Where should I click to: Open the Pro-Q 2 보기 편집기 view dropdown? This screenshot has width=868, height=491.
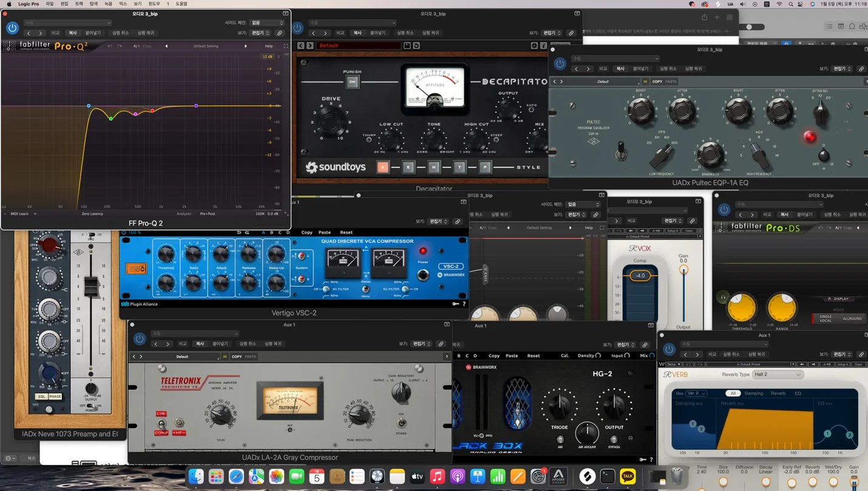tap(260, 33)
